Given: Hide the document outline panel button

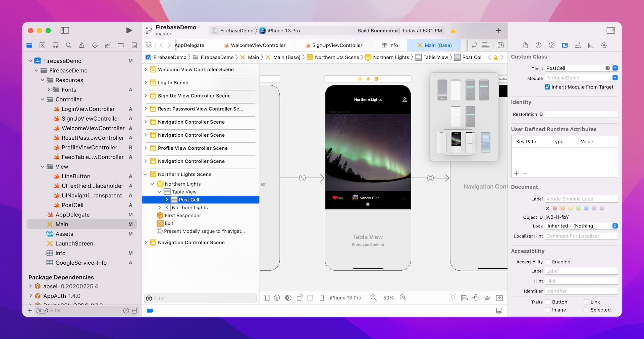Looking at the screenshot, I should pyautogui.click(x=267, y=297).
